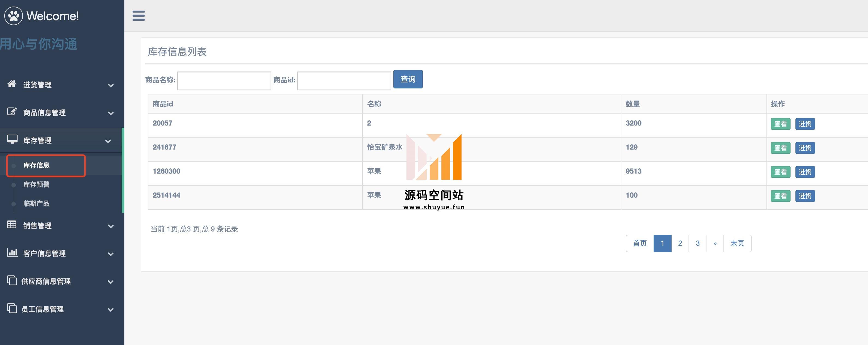Viewport: 868px width, 345px height.
Task: Click 查看 for product 241677
Action: click(x=780, y=148)
